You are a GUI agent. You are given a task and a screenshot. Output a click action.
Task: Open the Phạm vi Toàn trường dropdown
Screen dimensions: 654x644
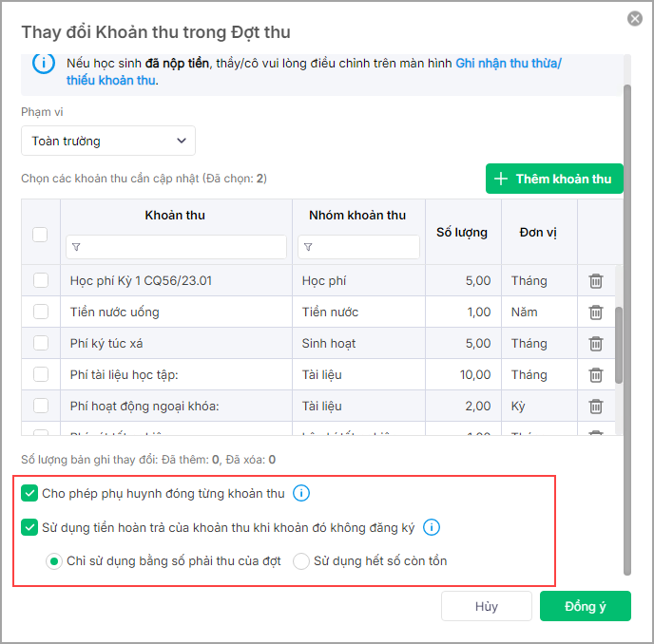(108, 141)
